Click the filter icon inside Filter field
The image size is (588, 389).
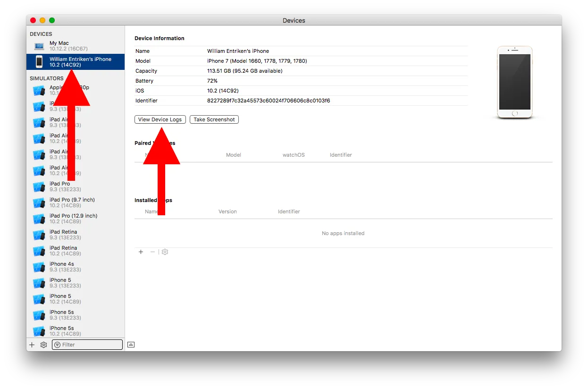(57, 345)
